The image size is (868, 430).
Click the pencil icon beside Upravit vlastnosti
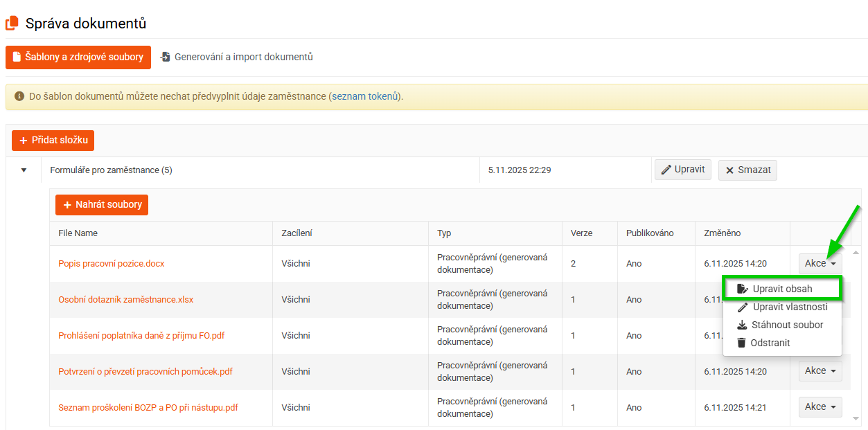743,307
